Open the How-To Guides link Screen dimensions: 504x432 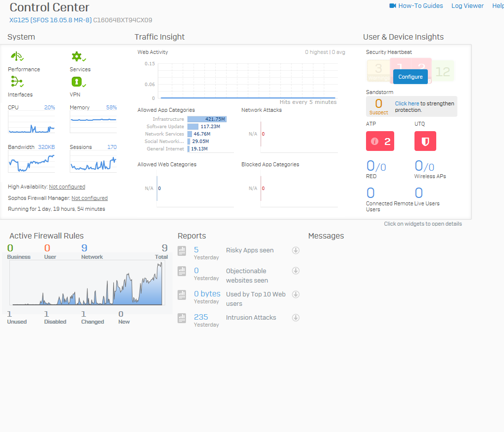pos(420,6)
